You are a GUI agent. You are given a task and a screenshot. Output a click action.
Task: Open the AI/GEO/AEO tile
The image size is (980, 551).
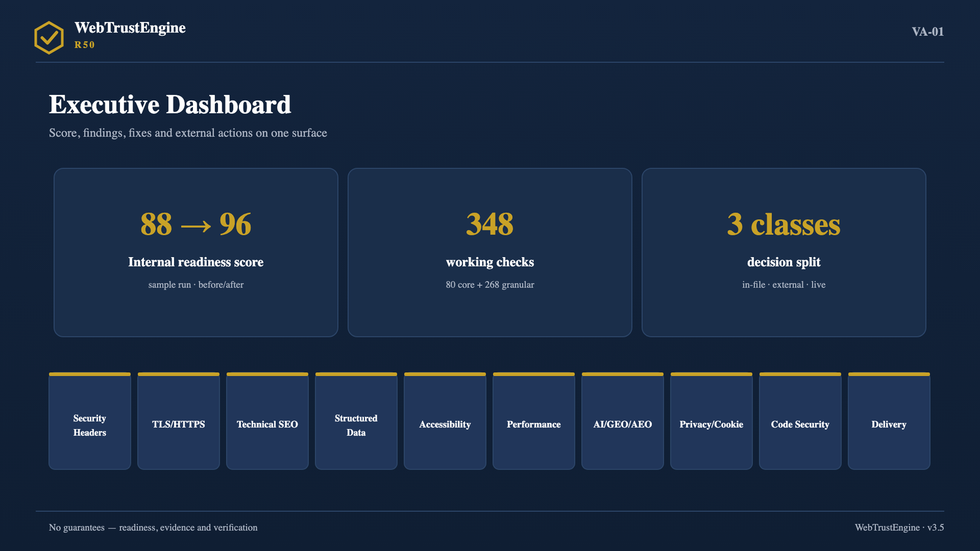pyautogui.click(x=623, y=421)
